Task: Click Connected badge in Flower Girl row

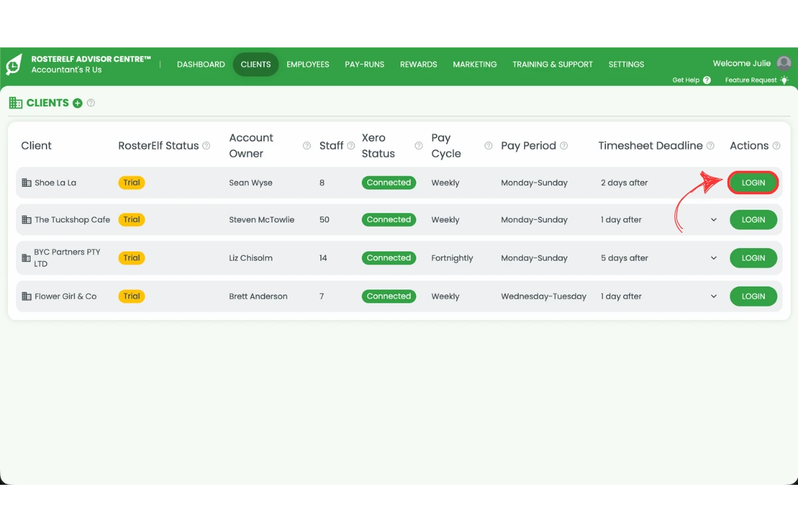Action: pyautogui.click(x=389, y=296)
